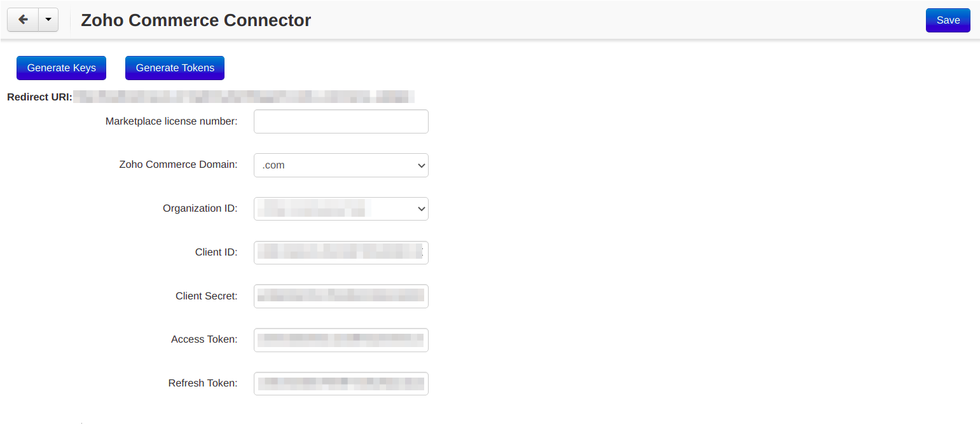Focus the Marketplace license number field
The height and width of the screenshot is (424, 980).
[341, 121]
